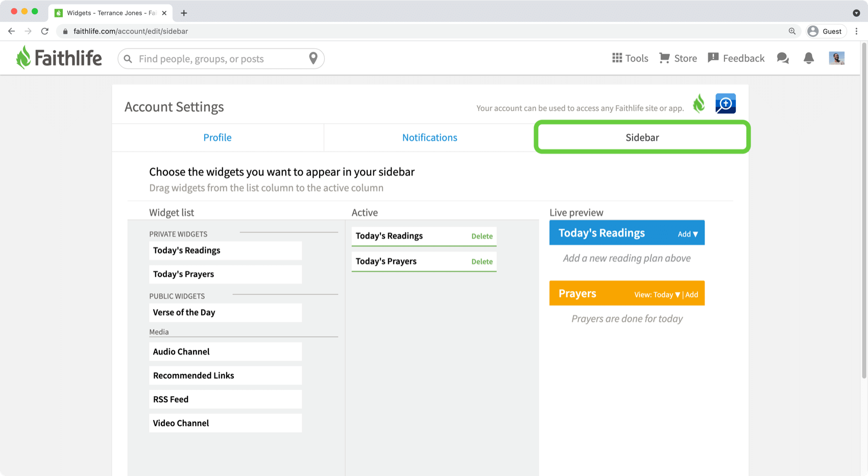Click the Prayers preview header title
Screen dimensions: 868x476
pyautogui.click(x=577, y=294)
